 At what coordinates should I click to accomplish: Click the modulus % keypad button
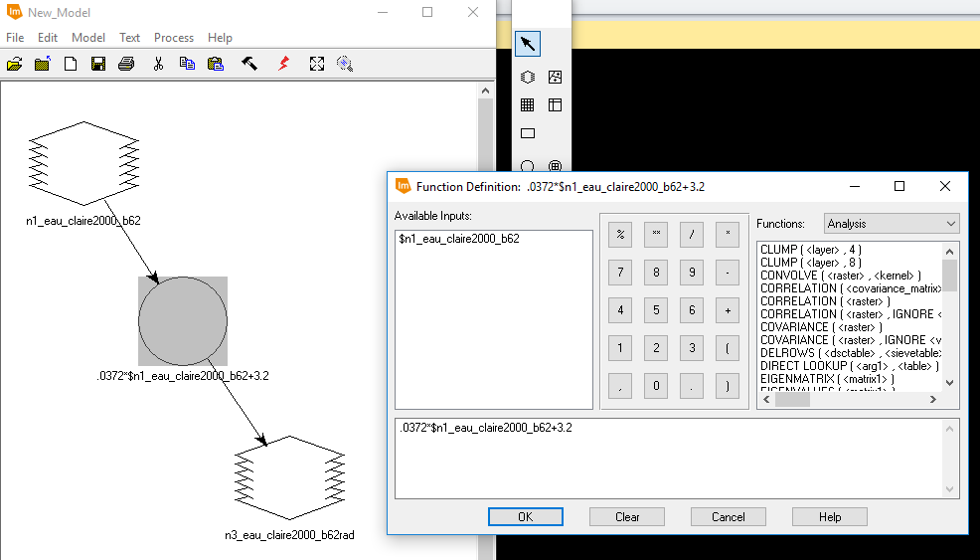[x=620, y=235]
